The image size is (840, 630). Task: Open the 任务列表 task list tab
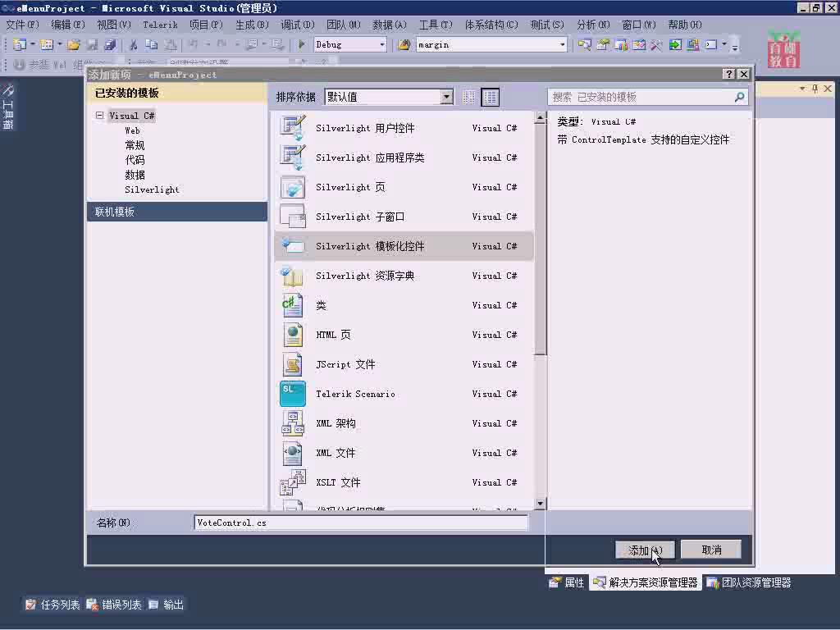52,605
